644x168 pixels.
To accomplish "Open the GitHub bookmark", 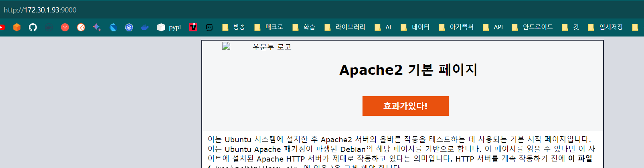I will (33, 27).
